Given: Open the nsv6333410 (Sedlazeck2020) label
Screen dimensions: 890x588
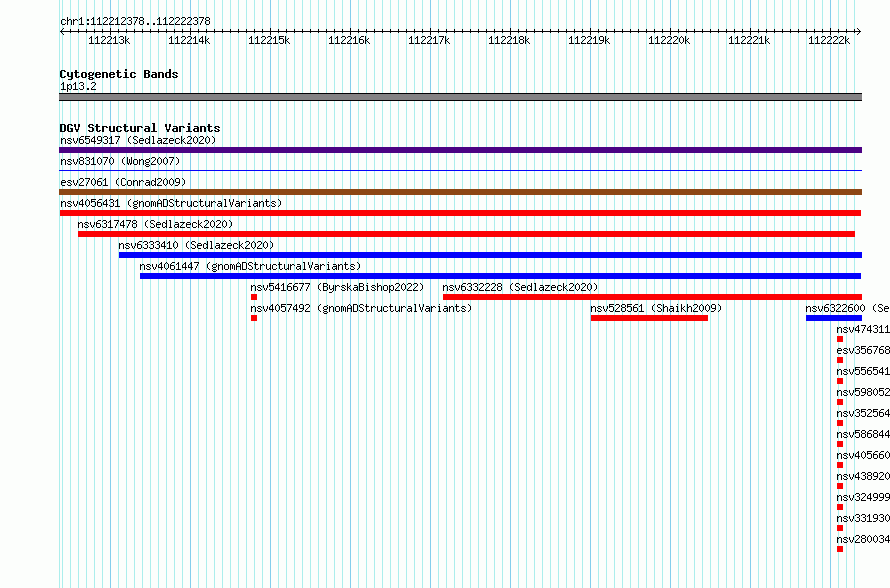Looking at the screenshot, I should point(196,245).
